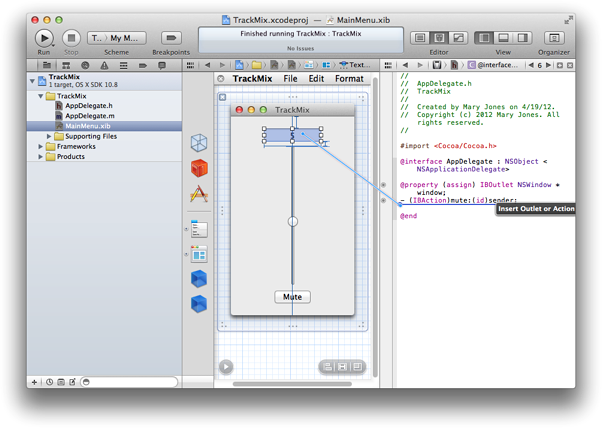602x428 pixels.
Task: Open the Scheme selector popup
Action: [x=117, y=38]
